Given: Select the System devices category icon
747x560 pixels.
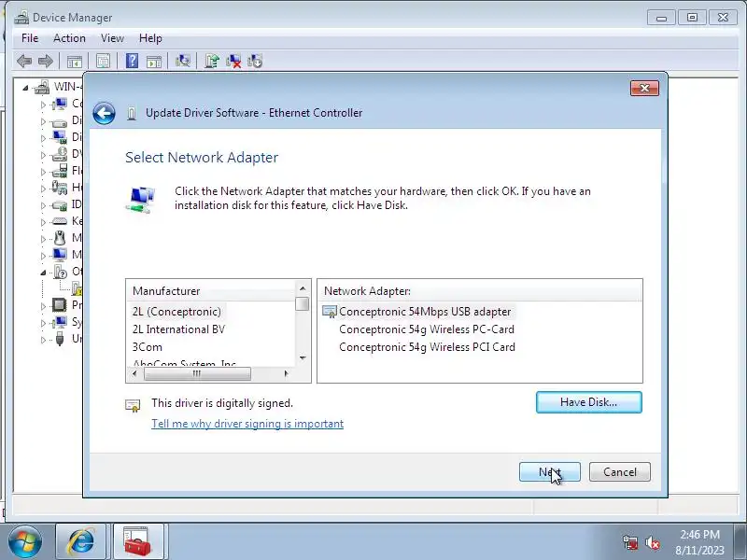Looking at the screenshot, I should click(x=60, y=322).
